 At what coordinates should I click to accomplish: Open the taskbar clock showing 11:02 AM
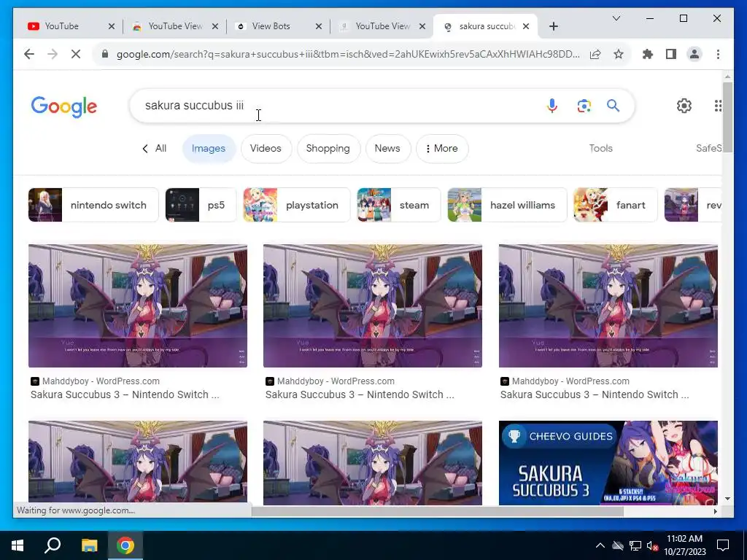pos(684,545)
